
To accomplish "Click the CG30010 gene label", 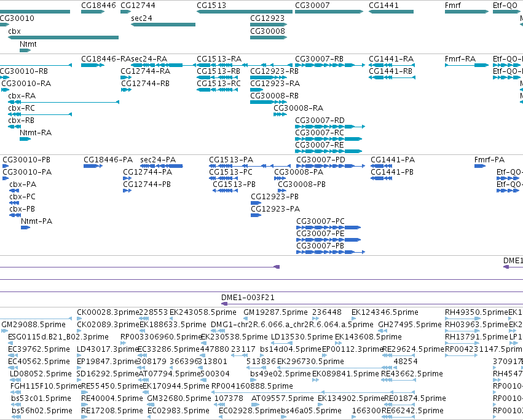I will (x=17, y=18).
